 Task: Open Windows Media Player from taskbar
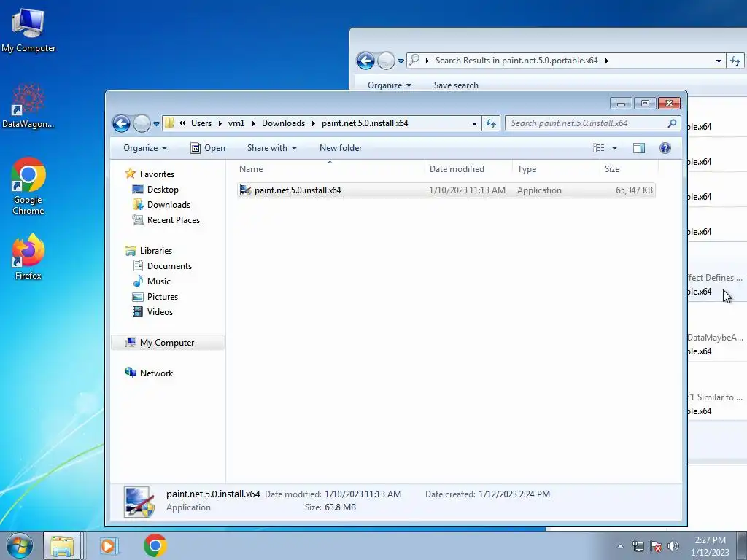click(109, 545)
